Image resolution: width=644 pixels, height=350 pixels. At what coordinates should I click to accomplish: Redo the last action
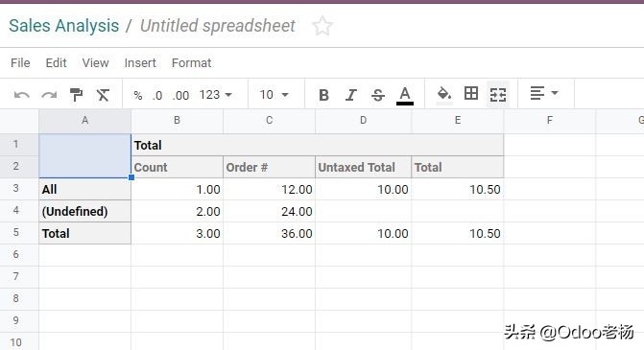[49, 95]
